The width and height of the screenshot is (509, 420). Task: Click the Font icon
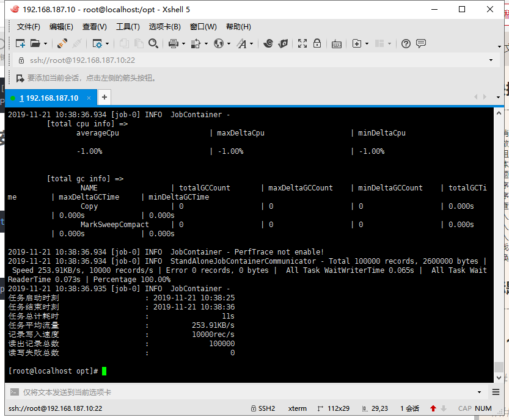[x=242, y=43]
